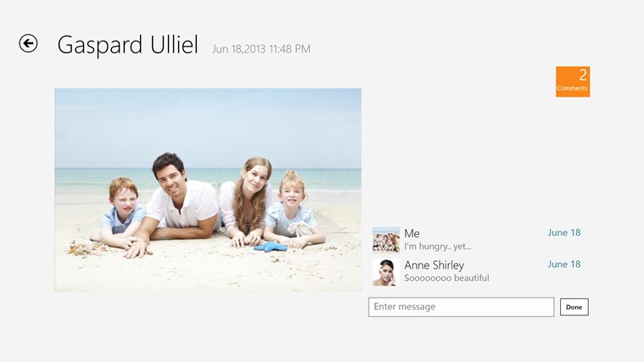The height and width of the screenshot is (362, 644).
Task: Click the June 18 date on Anne's comment
Action: (x=563, y=265)
